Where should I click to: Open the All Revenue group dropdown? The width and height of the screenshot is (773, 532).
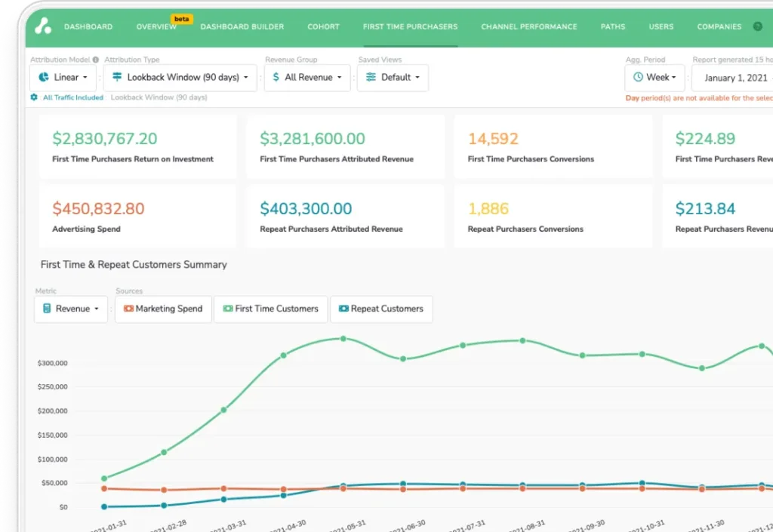tap(306, 77)
